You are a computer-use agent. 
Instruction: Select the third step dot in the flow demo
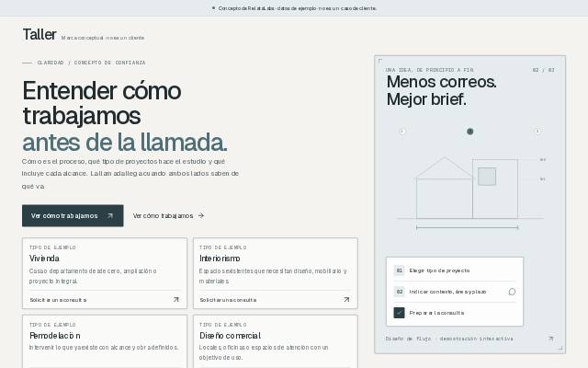click(x=537, y=131)
